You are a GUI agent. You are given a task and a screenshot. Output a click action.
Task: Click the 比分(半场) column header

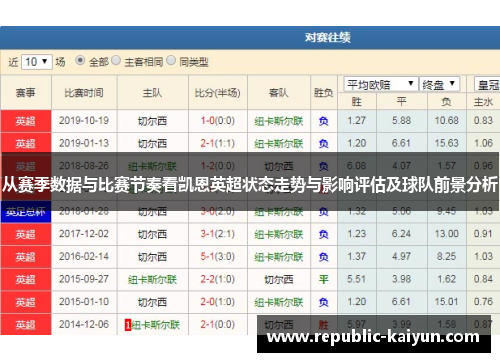coord(218,92)
